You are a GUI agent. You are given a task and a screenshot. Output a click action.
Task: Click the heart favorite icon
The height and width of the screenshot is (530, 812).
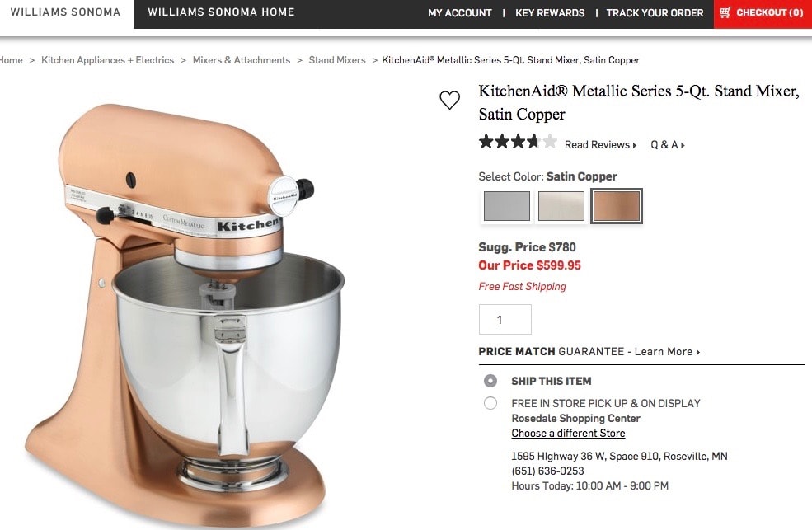(x=449, y=100)
